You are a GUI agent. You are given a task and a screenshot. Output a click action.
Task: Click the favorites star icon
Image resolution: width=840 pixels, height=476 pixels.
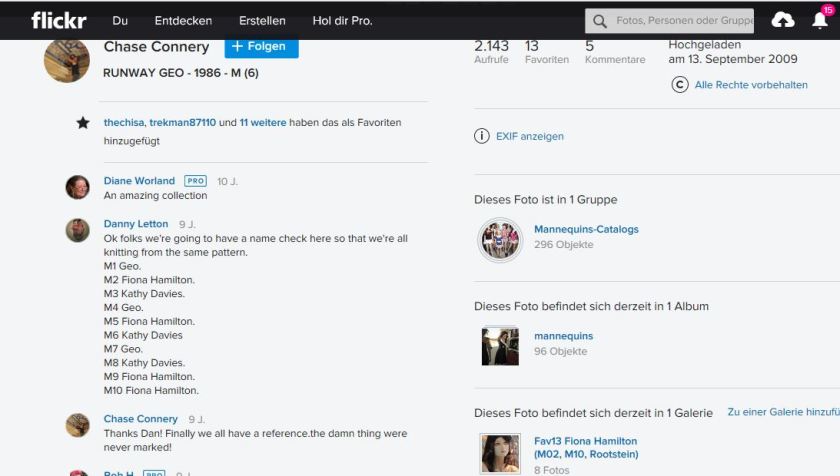pyautogui.click(x=83, y=123)
